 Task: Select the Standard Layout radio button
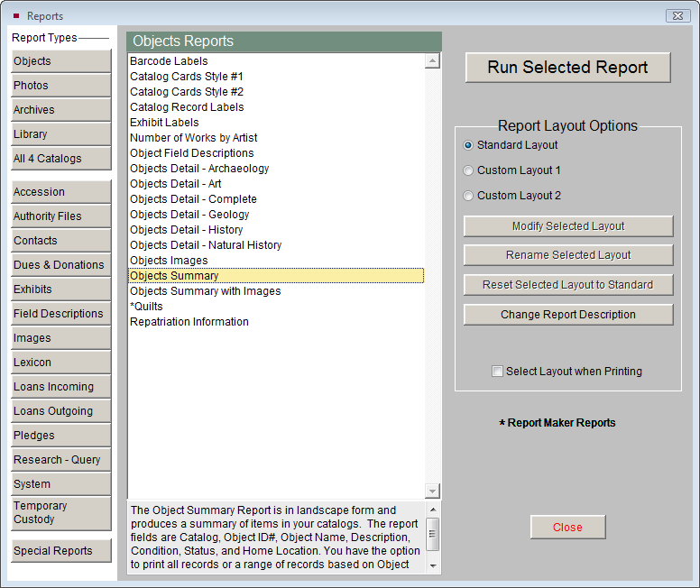[x=468, y=145]
